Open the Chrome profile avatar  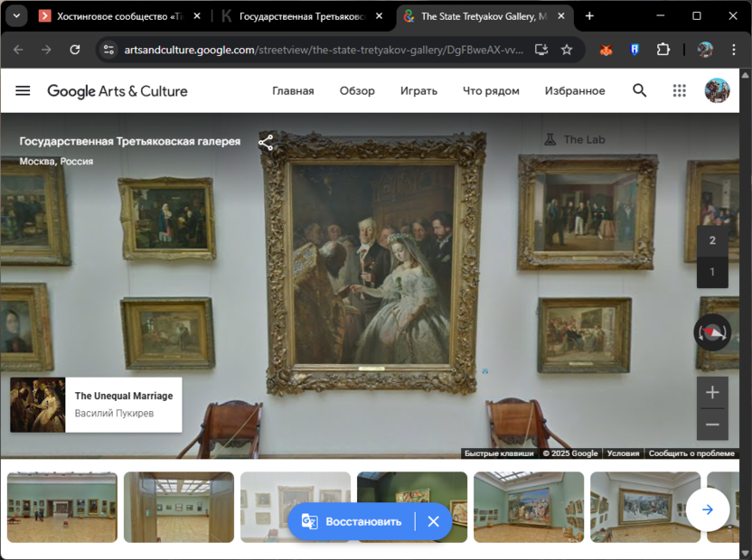pos(704,50)
